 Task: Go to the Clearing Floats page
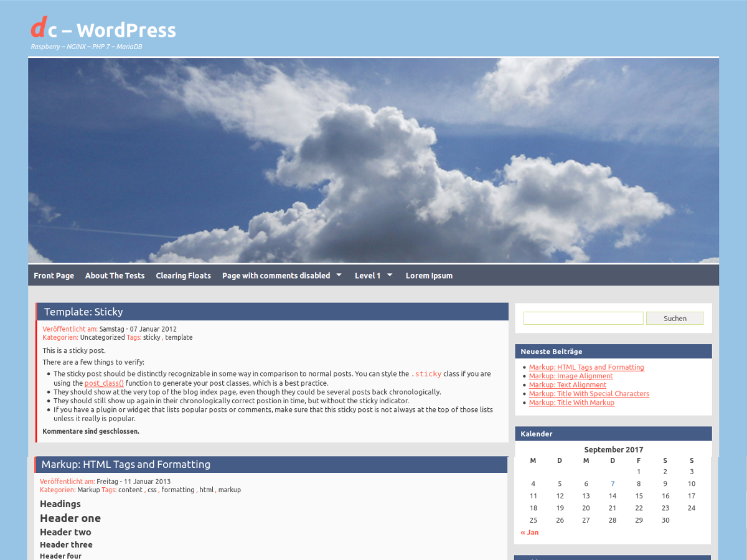point(183,275)
